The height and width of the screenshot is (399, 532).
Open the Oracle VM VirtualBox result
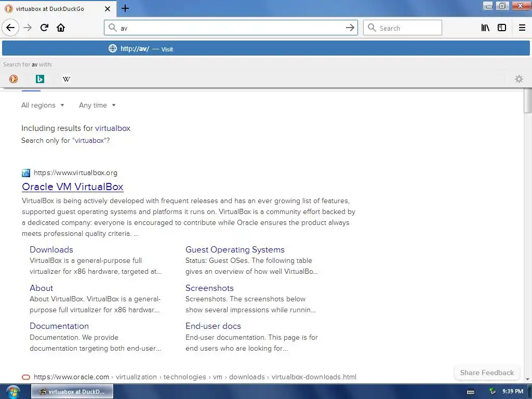tap(73, 187)
